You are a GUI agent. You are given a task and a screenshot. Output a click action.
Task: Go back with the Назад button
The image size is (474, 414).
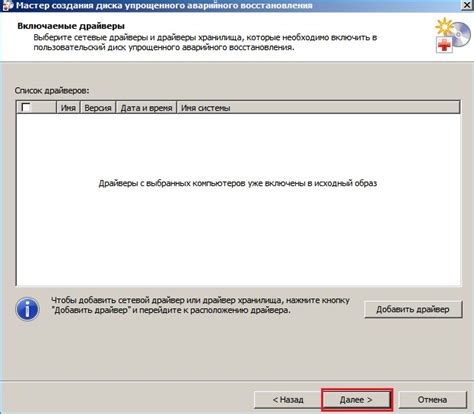pos(288,399)
